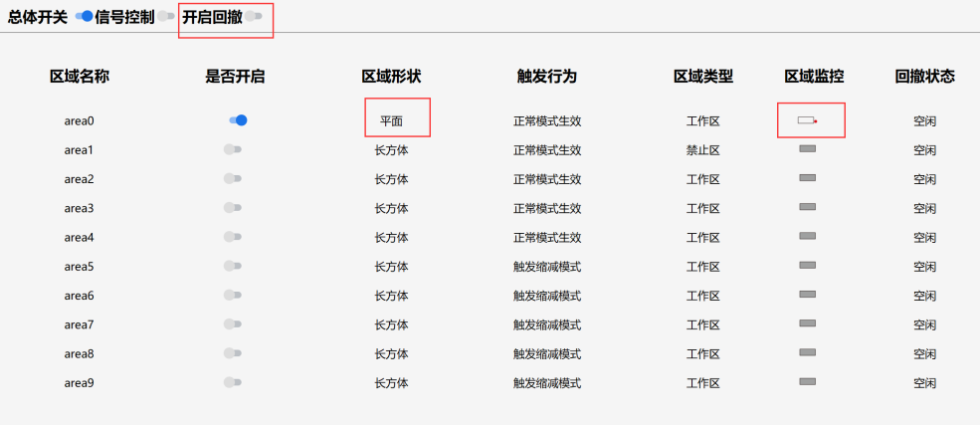Select the area4 name cell
This screenshot has width=980, height=425.
pyautogui.click(x=79, y=238)
